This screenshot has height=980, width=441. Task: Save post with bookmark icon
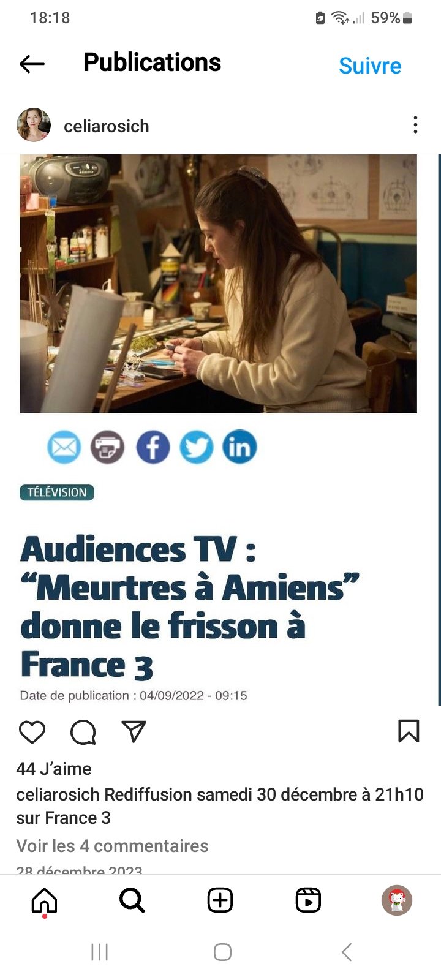(x=409, y=731)
